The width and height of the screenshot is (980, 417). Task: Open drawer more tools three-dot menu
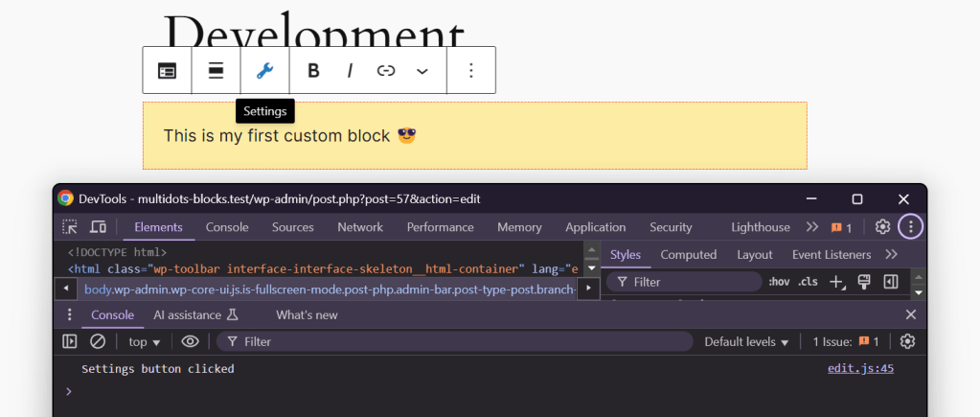(x=69, y=314)
